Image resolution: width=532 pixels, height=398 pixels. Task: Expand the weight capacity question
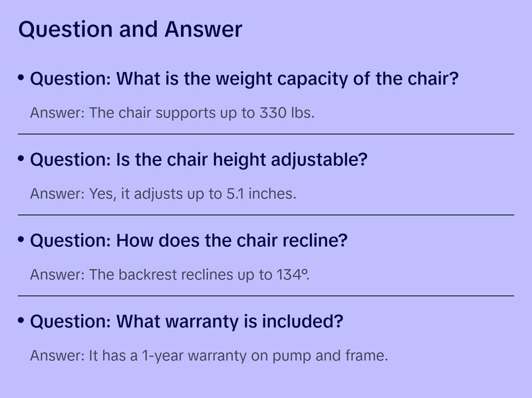click(244, 79)
